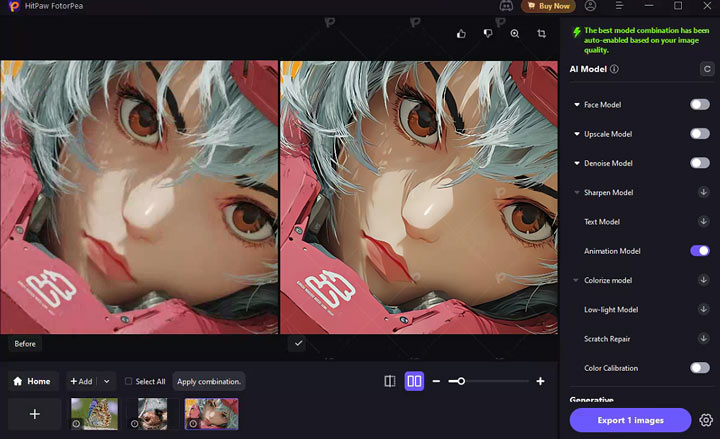Check the Select All checkbox
Screen dimensions: 720x439
pos(129,381)
